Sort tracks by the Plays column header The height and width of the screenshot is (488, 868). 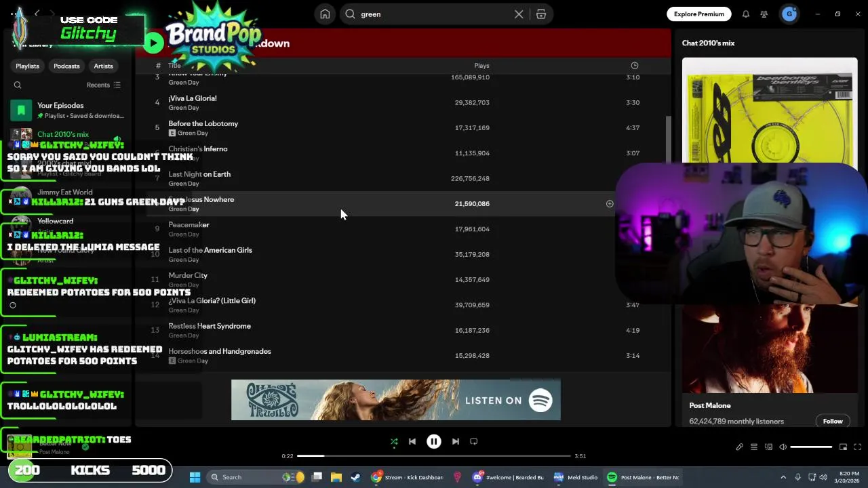coord(481,66)
